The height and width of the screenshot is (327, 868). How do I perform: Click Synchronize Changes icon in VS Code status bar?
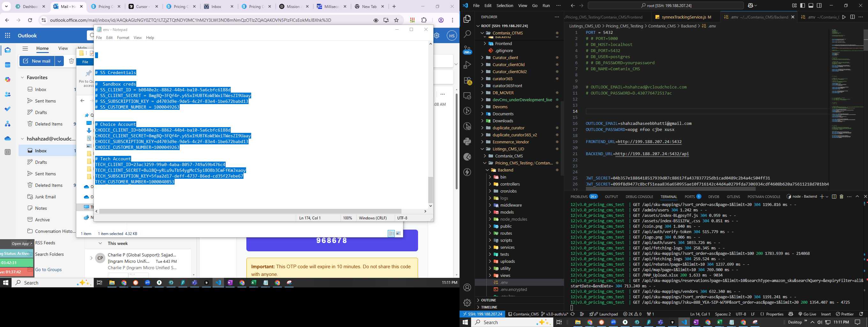click(572, 314)
